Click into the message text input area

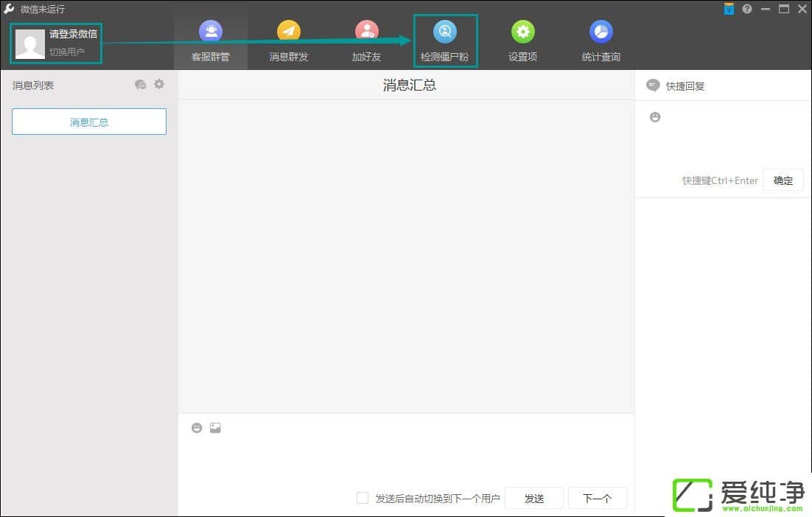(x=405, y=460)
